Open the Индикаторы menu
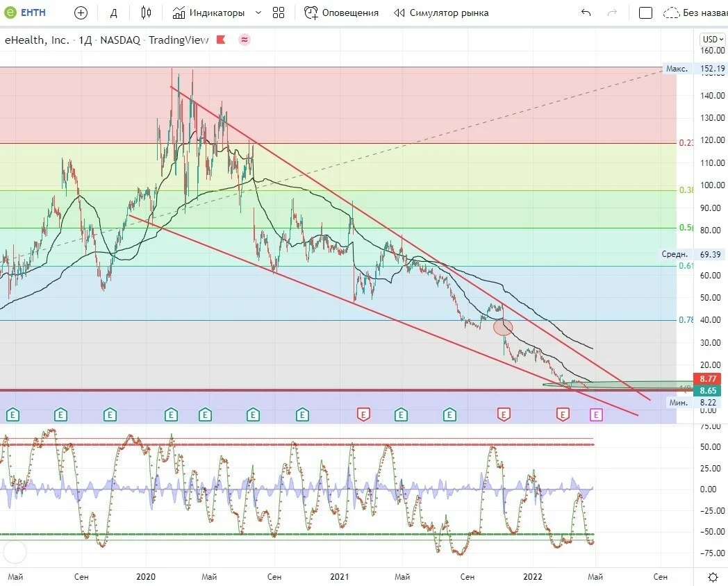Image resolution: width=728 pixels, height=586 pixels. tap(208, 13)
